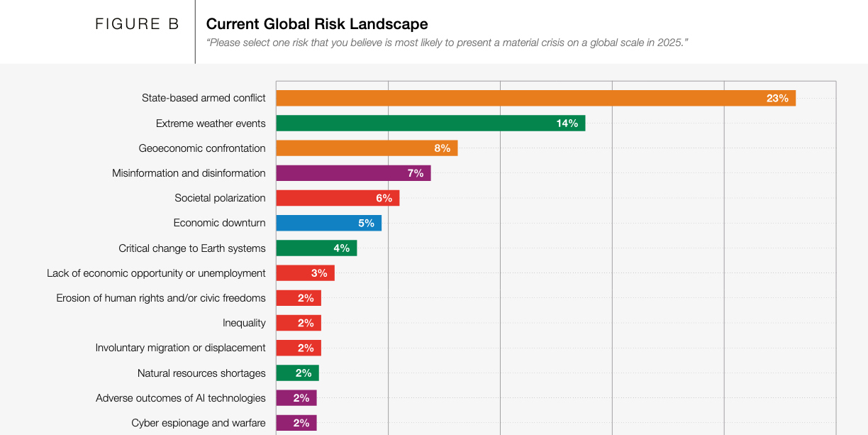Click the red Societal polarization bar

[x=337, y=198]
